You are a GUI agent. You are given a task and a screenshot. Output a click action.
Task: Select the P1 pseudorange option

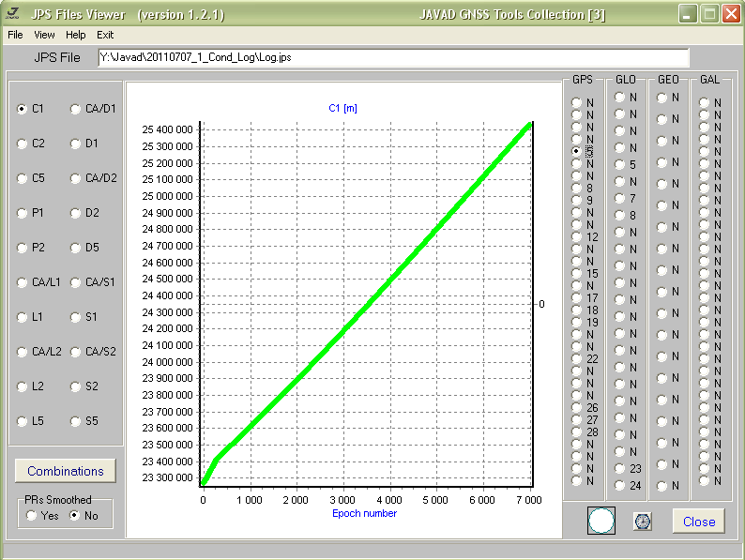point(23,213)
